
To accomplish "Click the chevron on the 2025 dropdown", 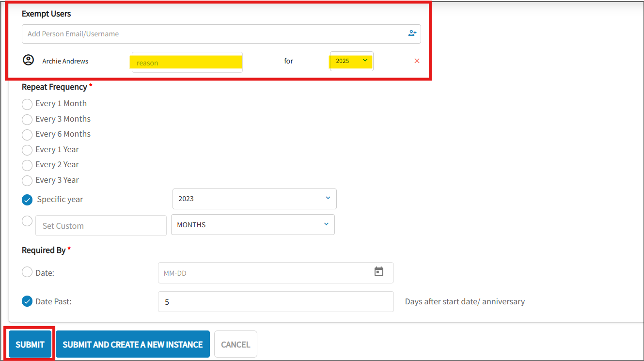I will click(366, 61).
